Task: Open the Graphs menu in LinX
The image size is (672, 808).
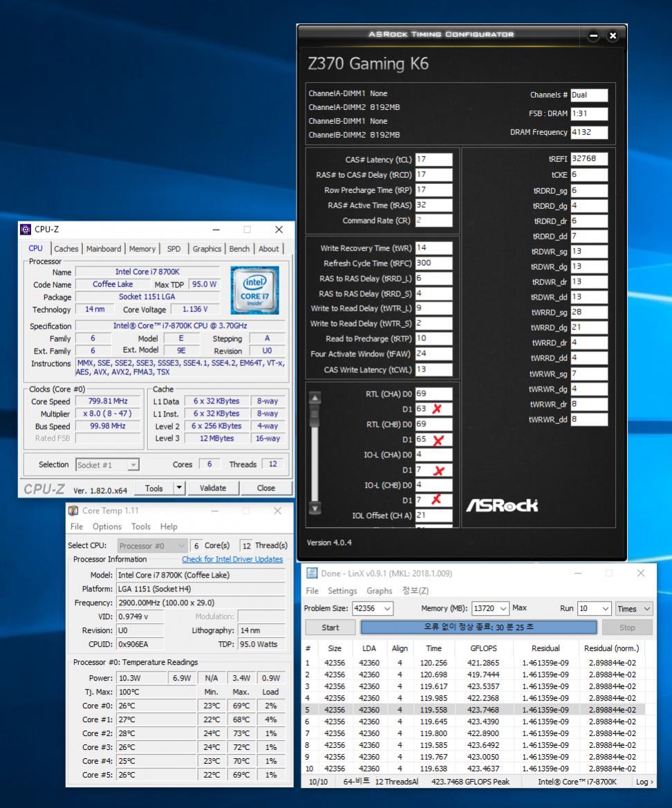Action: click(380, 591)
